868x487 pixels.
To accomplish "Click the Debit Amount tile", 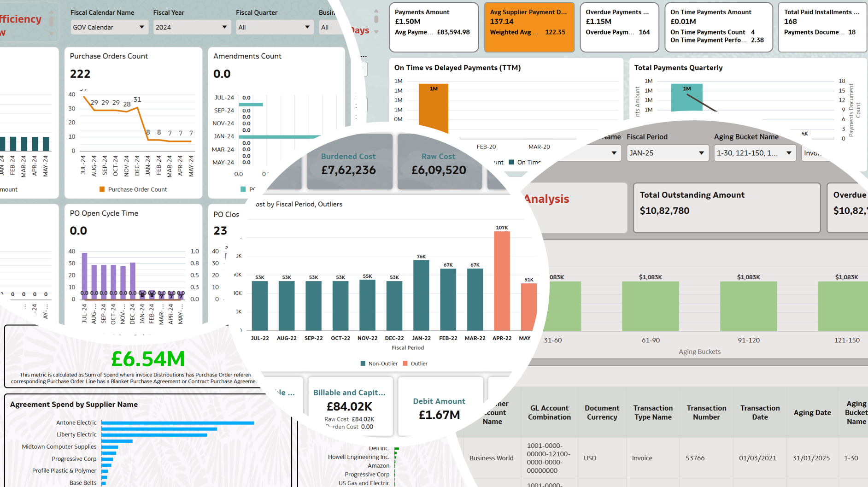I will point(440,406).
